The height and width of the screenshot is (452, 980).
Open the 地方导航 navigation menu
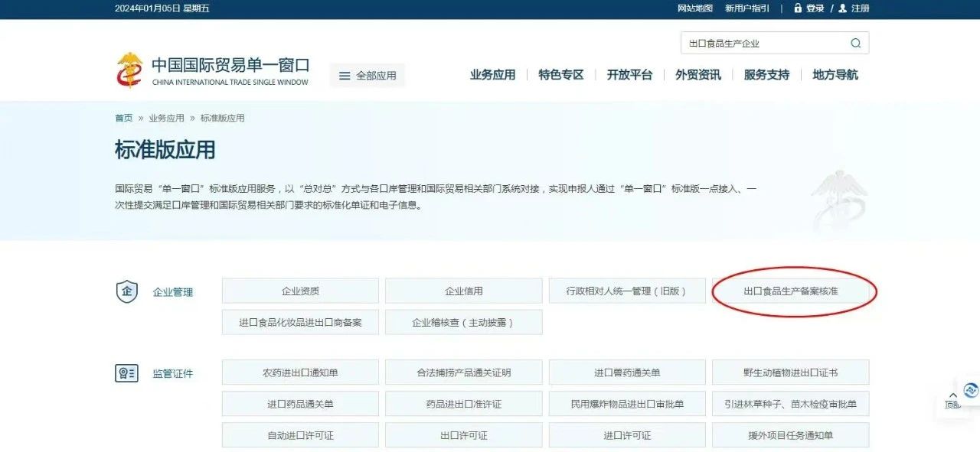pyautogui.click(x=835, y=75)
